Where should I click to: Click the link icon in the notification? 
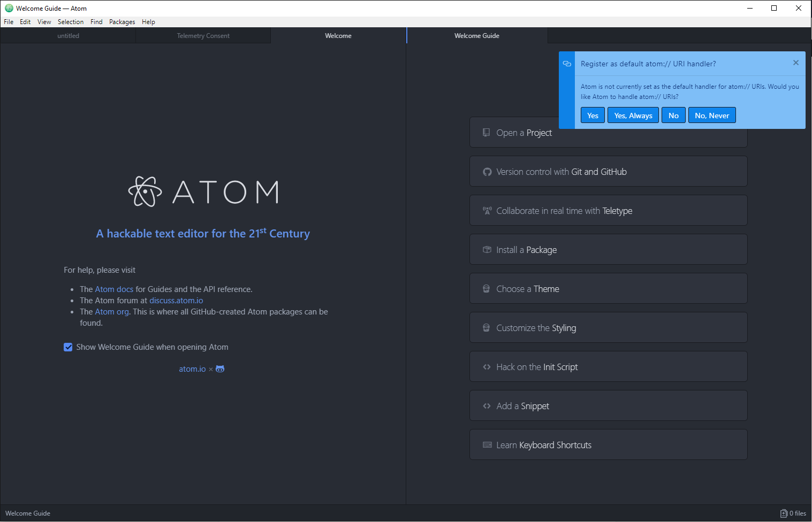[567, 64]
